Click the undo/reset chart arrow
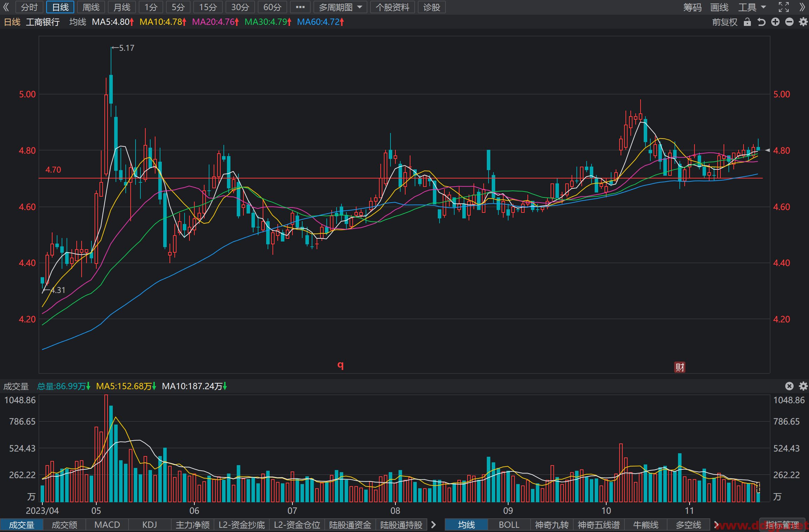809x532 pixels. click(x=761, y=22)
